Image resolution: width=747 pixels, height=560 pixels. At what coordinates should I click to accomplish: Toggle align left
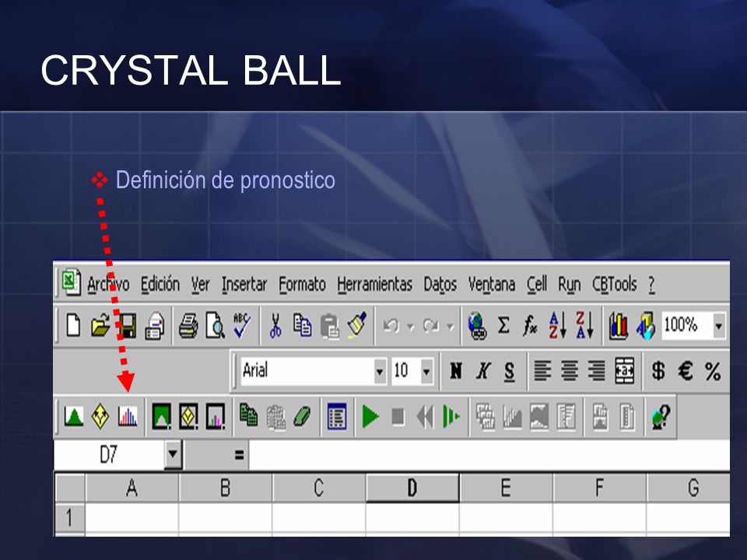pyautogui.click(x=542, y=370)
